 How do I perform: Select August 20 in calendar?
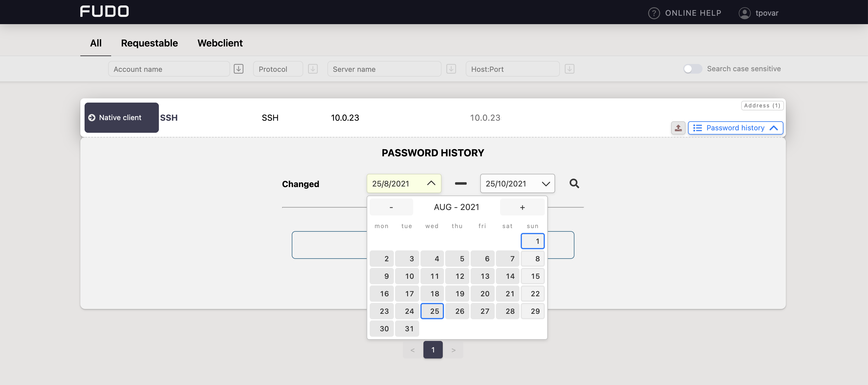pos(483,294)
